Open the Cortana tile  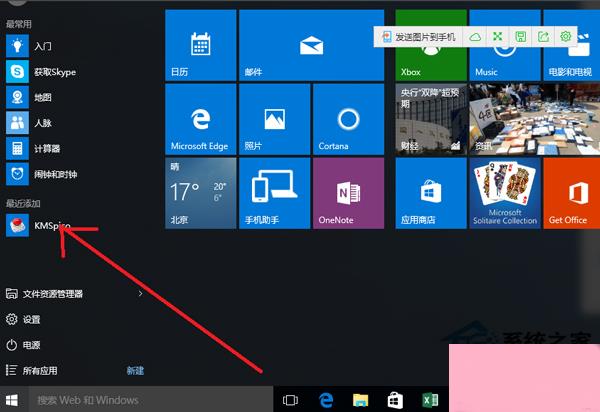pyautogui.click(x=348, y=119)
